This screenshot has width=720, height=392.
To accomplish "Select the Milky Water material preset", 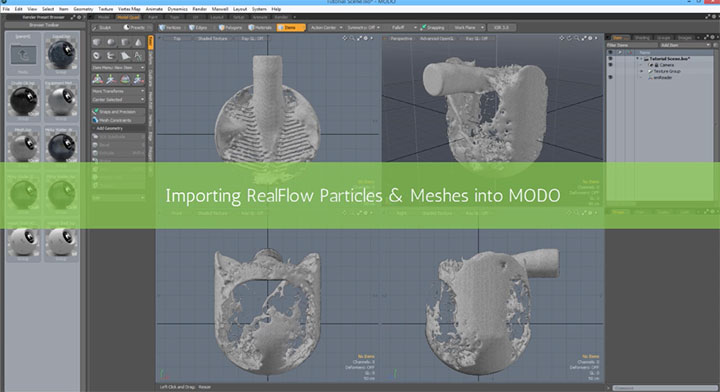I will [62, 146].
